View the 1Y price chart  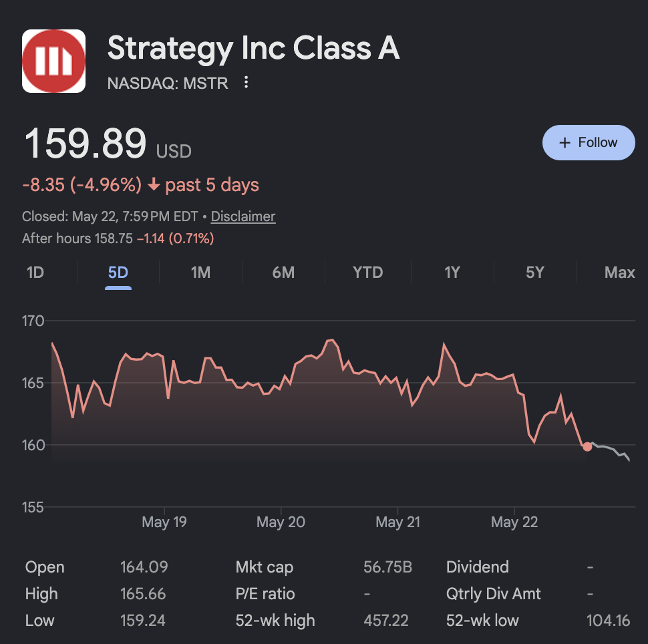click(452, 273)
